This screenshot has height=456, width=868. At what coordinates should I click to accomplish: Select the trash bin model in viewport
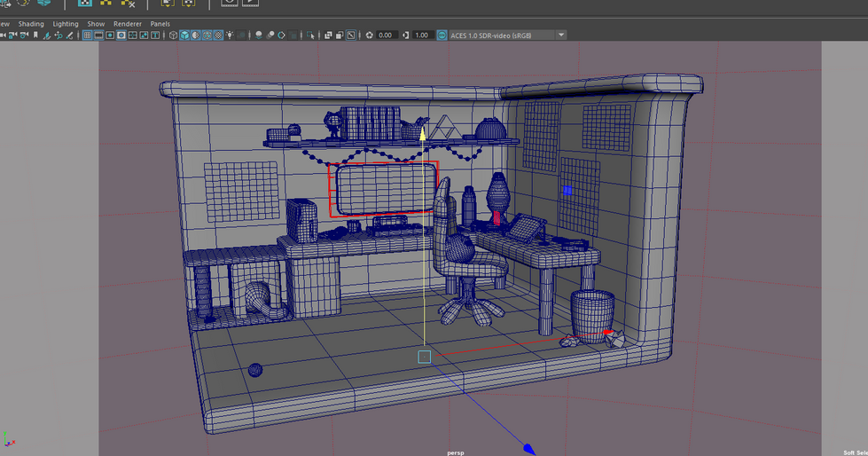click(x=593, y=316)
